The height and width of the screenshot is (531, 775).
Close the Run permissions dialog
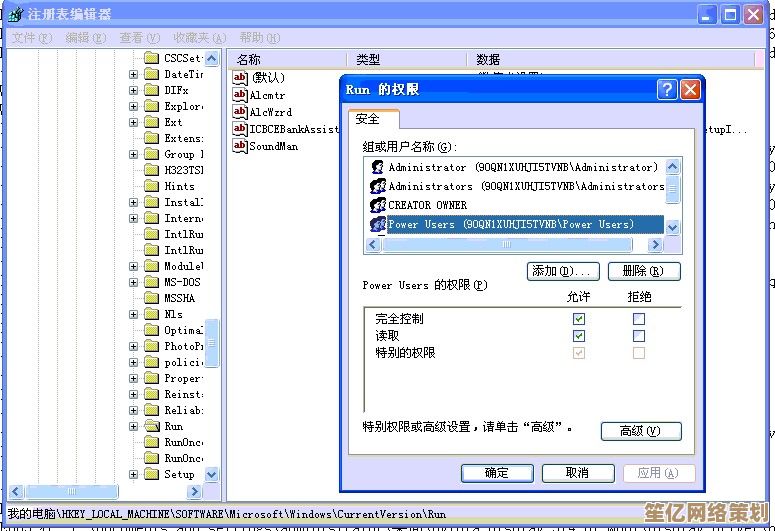pyautogui.click(x=690, y=90)
